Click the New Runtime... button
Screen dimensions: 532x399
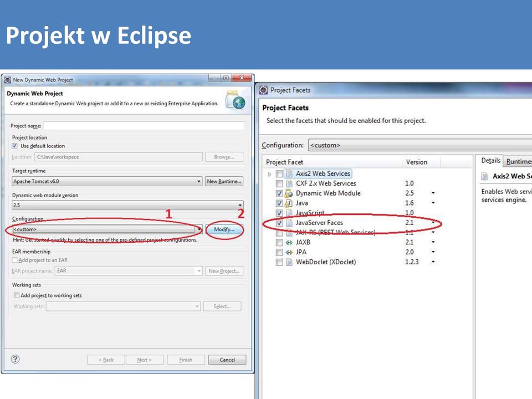coord(224,182)
